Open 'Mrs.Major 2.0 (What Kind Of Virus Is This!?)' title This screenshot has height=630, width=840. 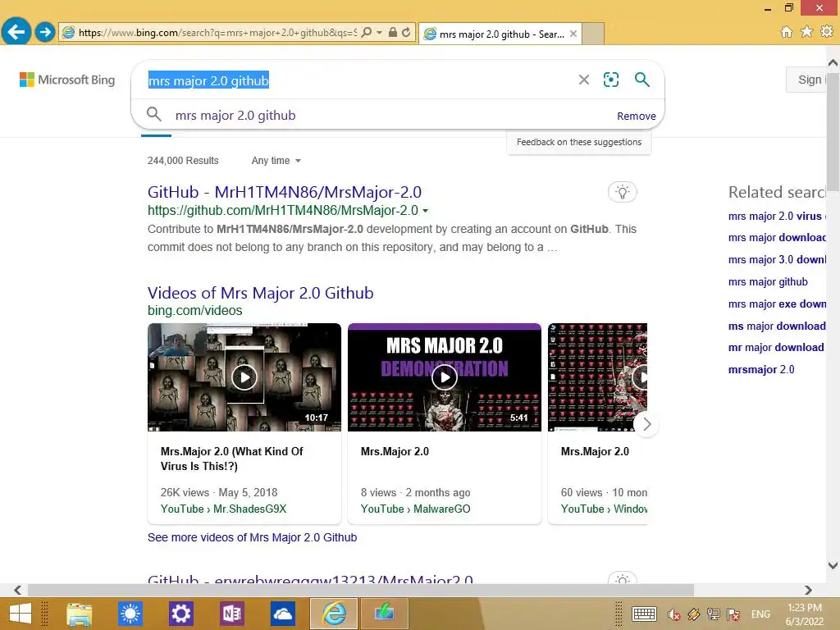tap(232, 459)
